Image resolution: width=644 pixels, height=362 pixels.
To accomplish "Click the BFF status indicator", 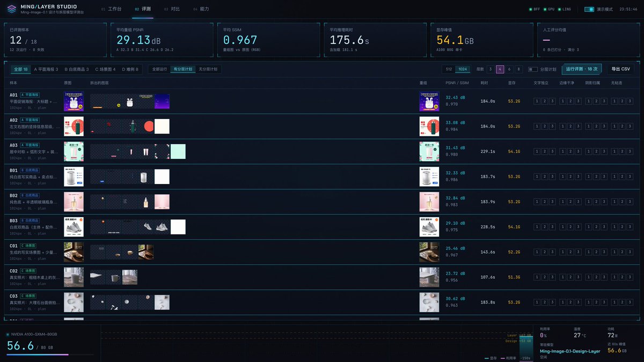I will coord(535,9).
